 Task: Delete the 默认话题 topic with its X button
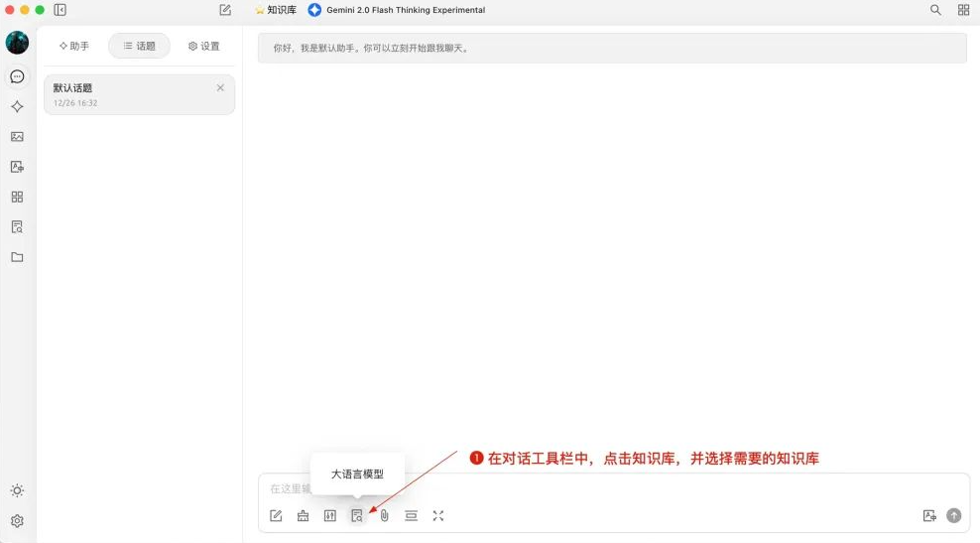point(220,88)
